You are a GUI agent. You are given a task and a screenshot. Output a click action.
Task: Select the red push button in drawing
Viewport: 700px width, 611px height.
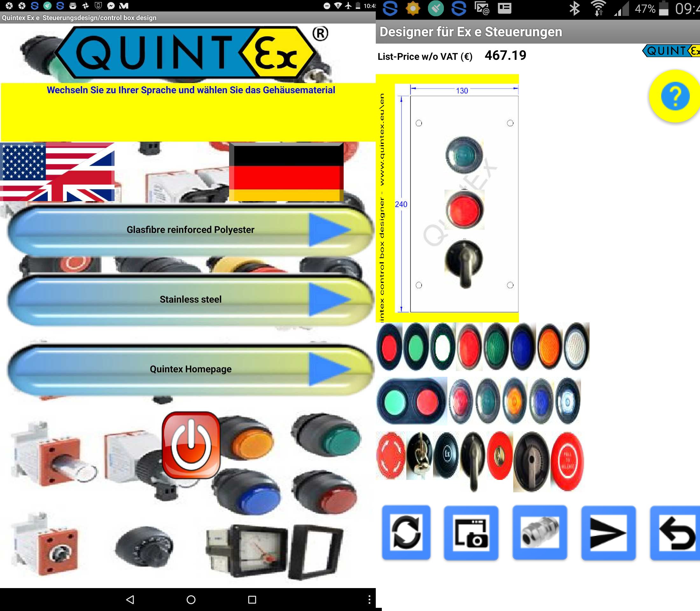pos(464,209)
